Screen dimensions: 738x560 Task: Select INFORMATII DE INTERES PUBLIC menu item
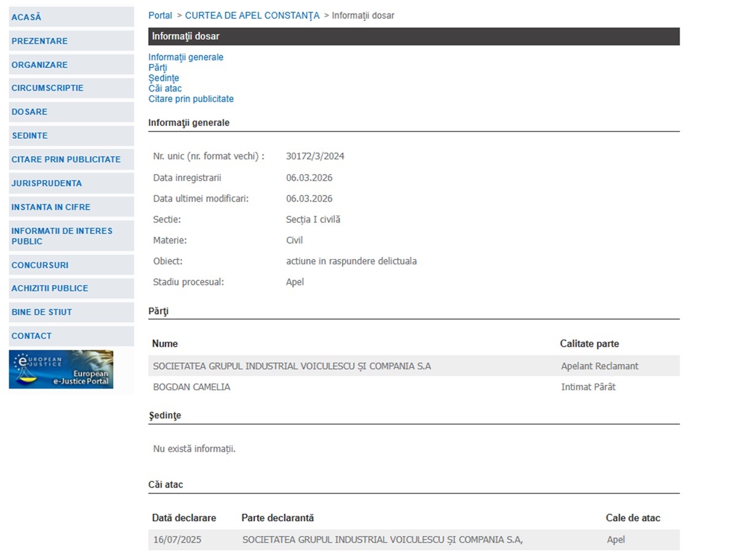71,236
